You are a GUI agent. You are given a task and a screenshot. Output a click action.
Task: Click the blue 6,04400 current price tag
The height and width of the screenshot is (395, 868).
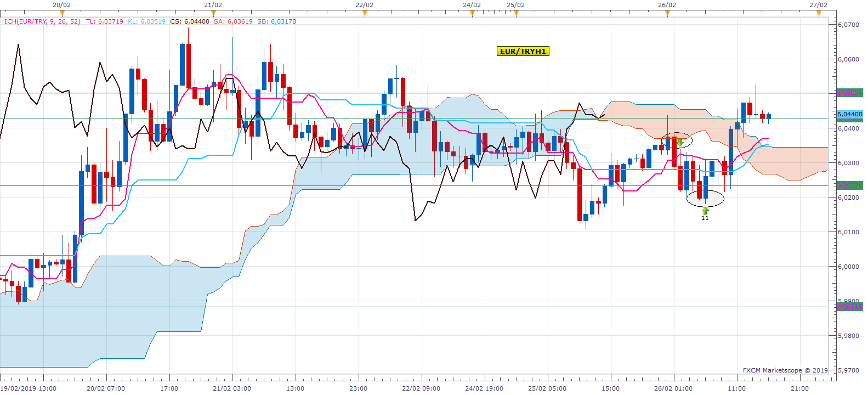click(850, 114)
